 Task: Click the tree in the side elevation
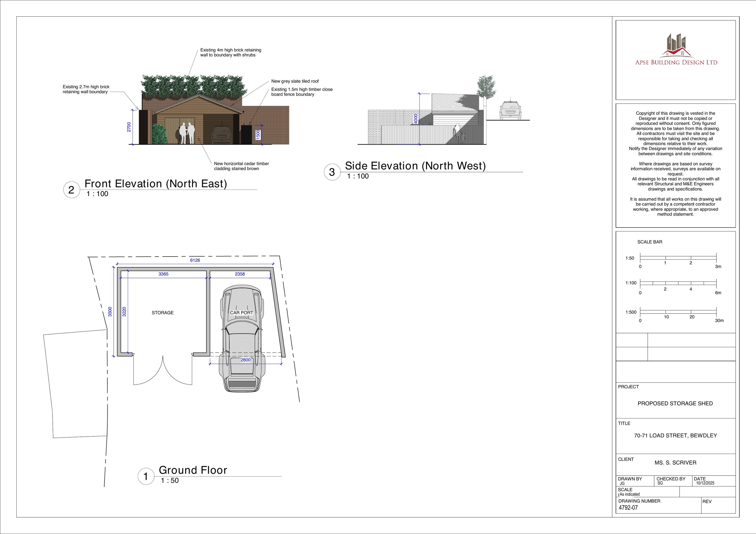[x=486, y=86]
